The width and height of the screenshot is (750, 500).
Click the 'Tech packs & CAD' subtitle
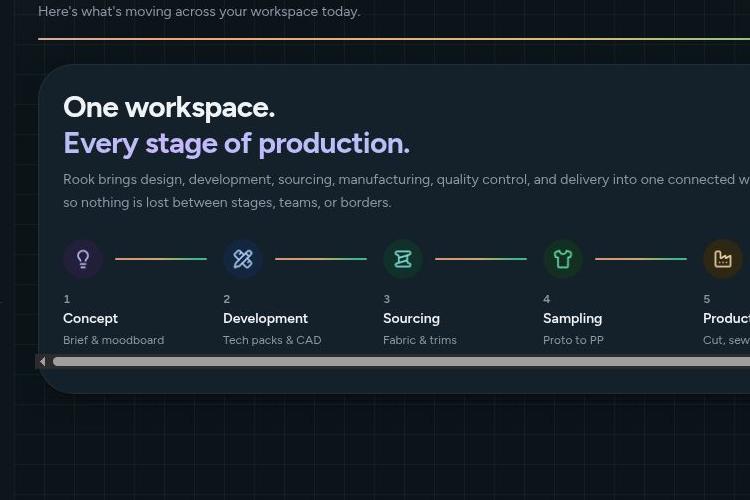[x=272, y=340]
